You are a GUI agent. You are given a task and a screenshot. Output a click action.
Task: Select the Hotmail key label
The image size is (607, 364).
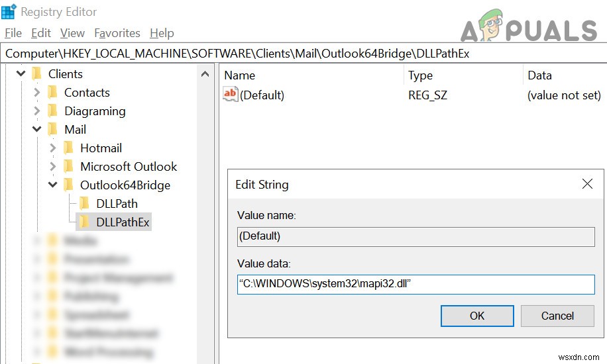point(101,148)
